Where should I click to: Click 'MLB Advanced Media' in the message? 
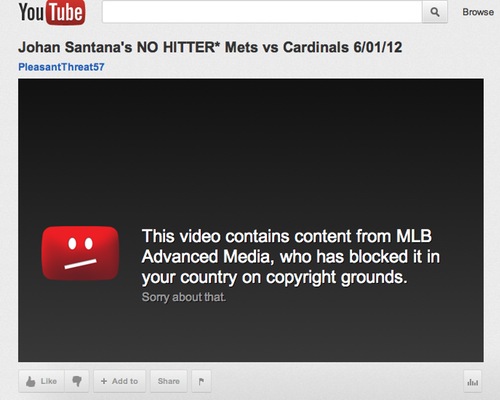[287, 246]
